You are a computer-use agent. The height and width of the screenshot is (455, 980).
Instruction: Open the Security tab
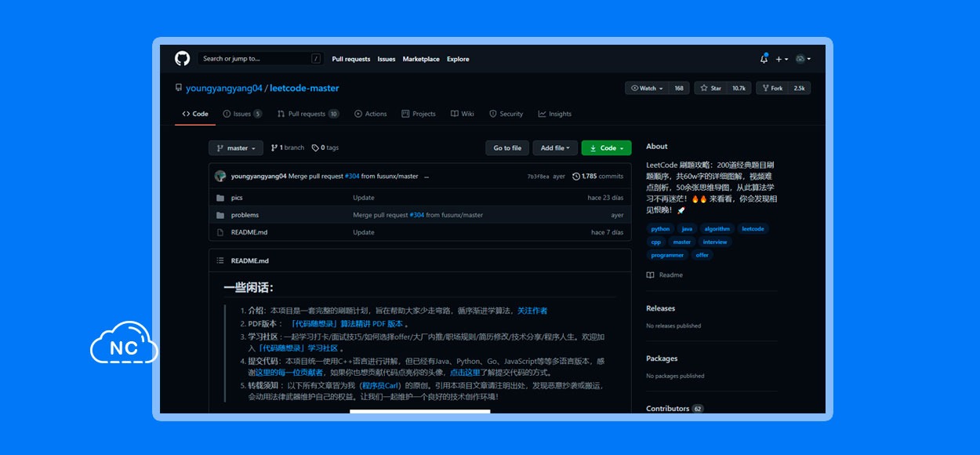[506, 114]
